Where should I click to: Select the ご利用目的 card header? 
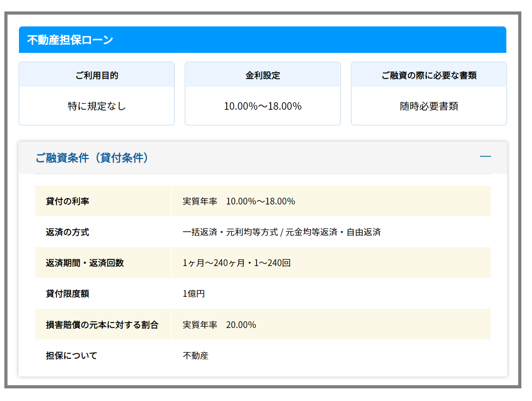[x=97, y=75]
